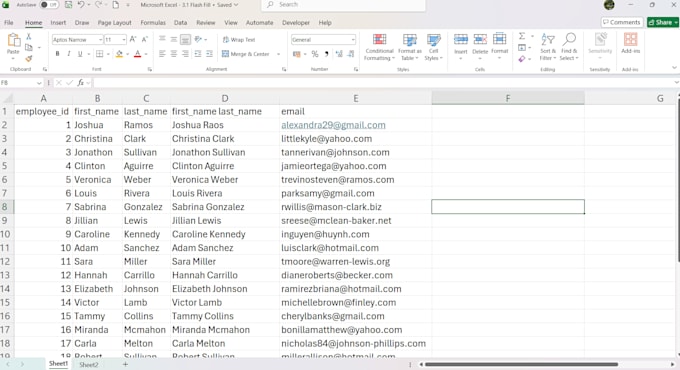Apply Italic formatting

tap(69, 54)
